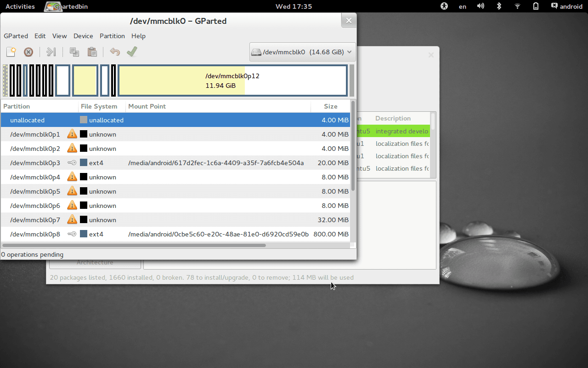Click the '0 operations pending' status bar text
Viewport: 588px width, 368px height.
(x=32, y=254)
